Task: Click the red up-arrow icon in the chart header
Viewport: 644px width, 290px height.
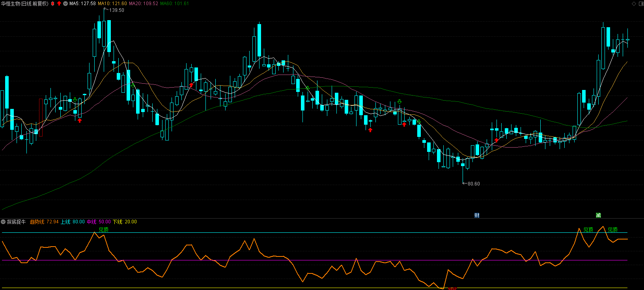Action: [x=59, y=4]
